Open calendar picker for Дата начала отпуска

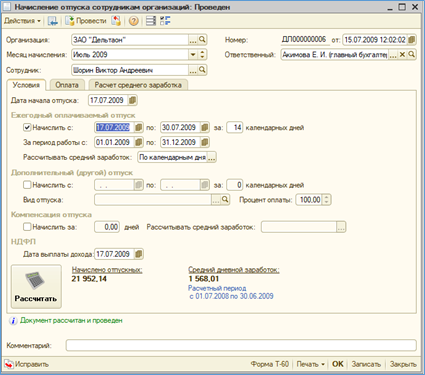[132, 100]
